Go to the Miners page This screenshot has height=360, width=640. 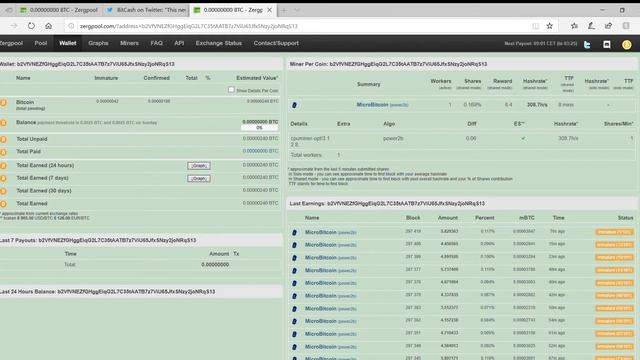[x=129, y=43]
